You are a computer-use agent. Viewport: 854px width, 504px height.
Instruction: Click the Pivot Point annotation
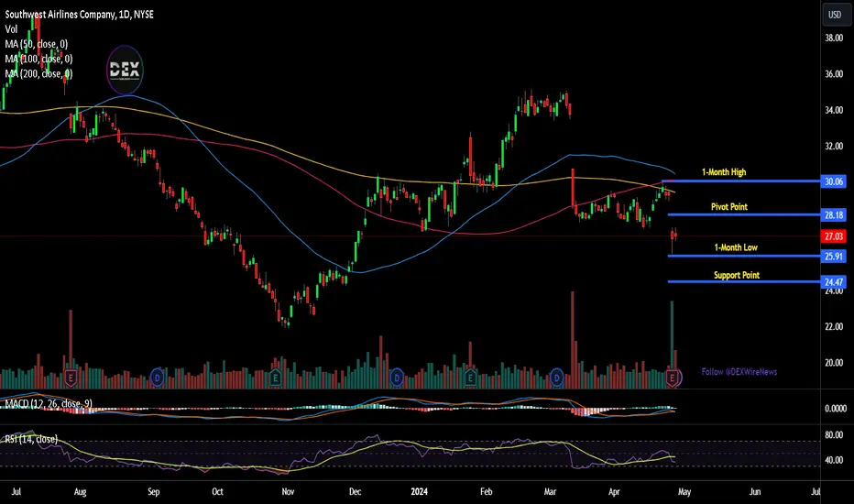pyautogui.click(x=729, y=207)
